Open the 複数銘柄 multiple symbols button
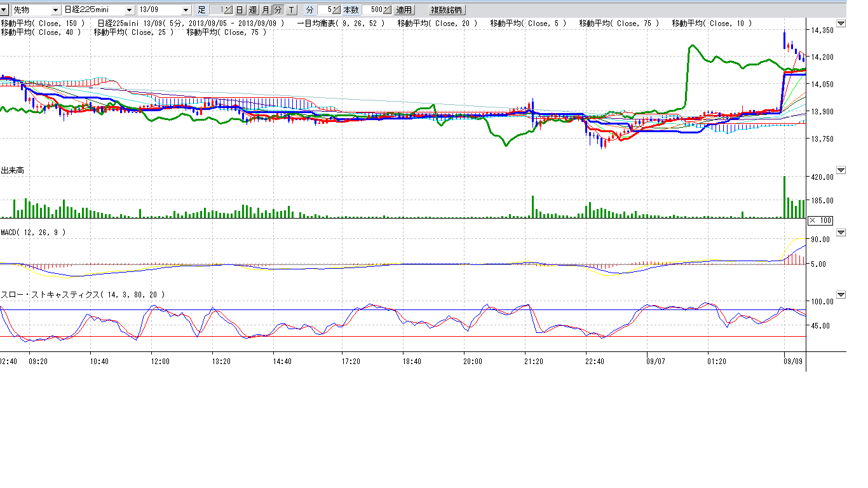This screenshot has width=868, height=488. (x=447, y=10)
